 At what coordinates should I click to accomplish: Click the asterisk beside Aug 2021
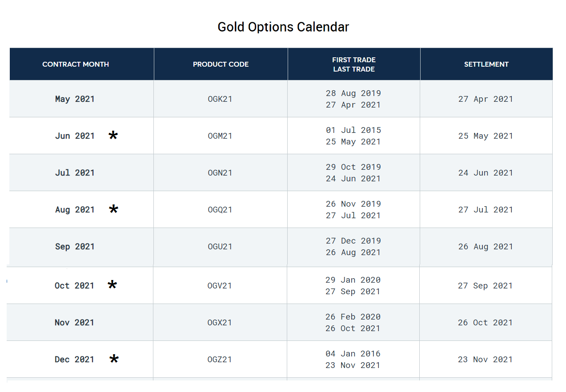click(x=113, y=209)
